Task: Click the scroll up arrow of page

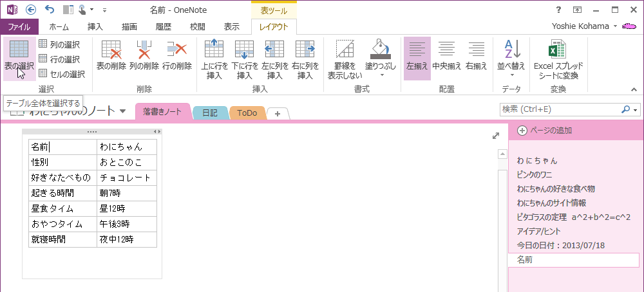Action: 502,154
